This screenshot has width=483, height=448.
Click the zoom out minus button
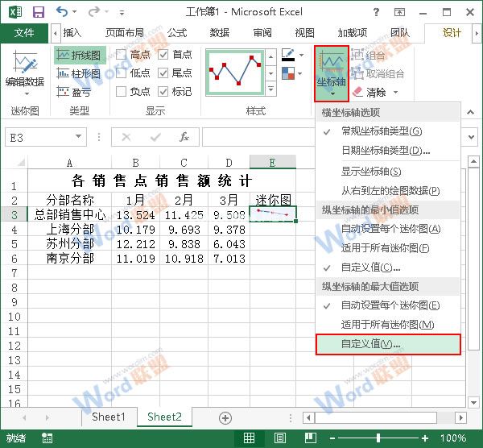(332, 438)
